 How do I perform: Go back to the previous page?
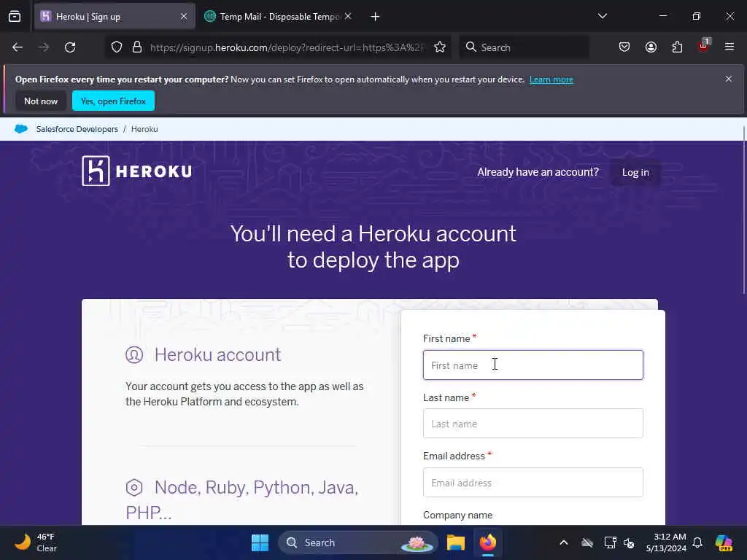coord(18,47)
